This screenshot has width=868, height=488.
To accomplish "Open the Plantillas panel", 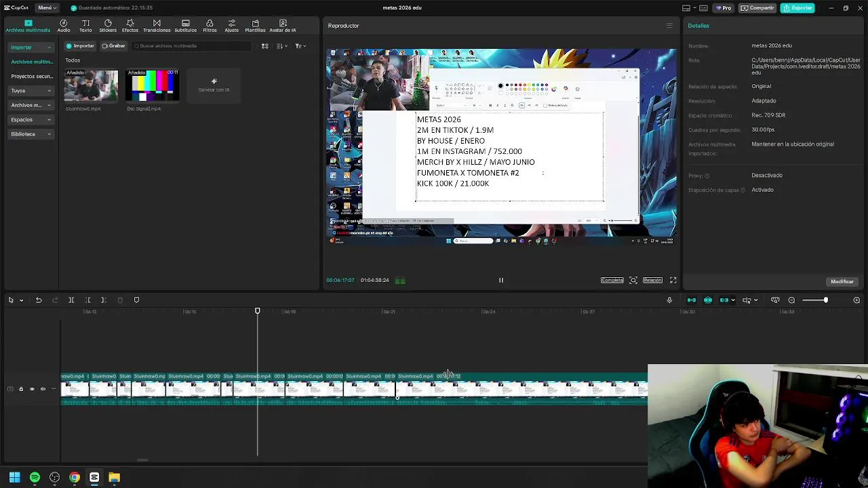I will 255,26.
